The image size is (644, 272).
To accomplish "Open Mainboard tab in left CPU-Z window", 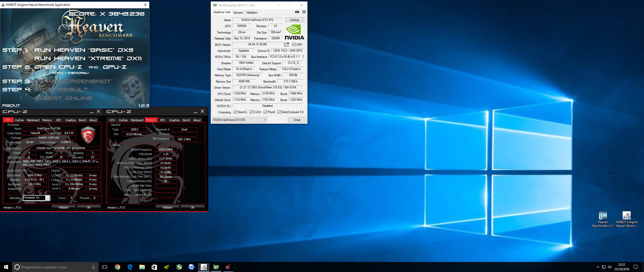I will tap(33, 120).
